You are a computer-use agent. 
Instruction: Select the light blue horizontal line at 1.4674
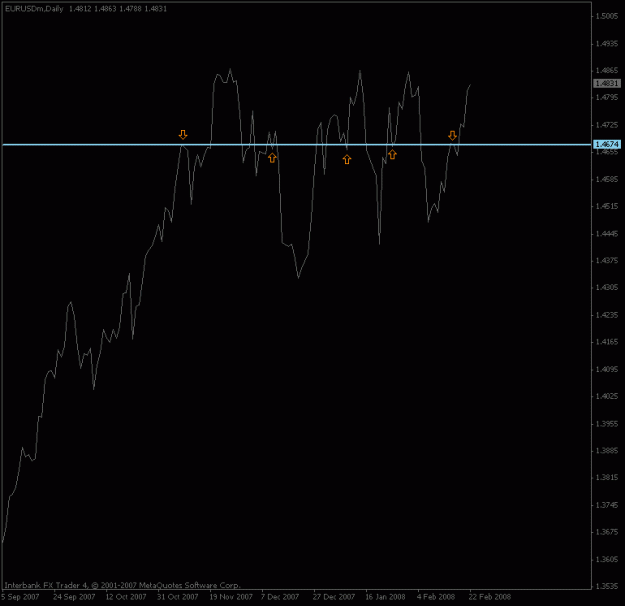(x=297, y=144)
